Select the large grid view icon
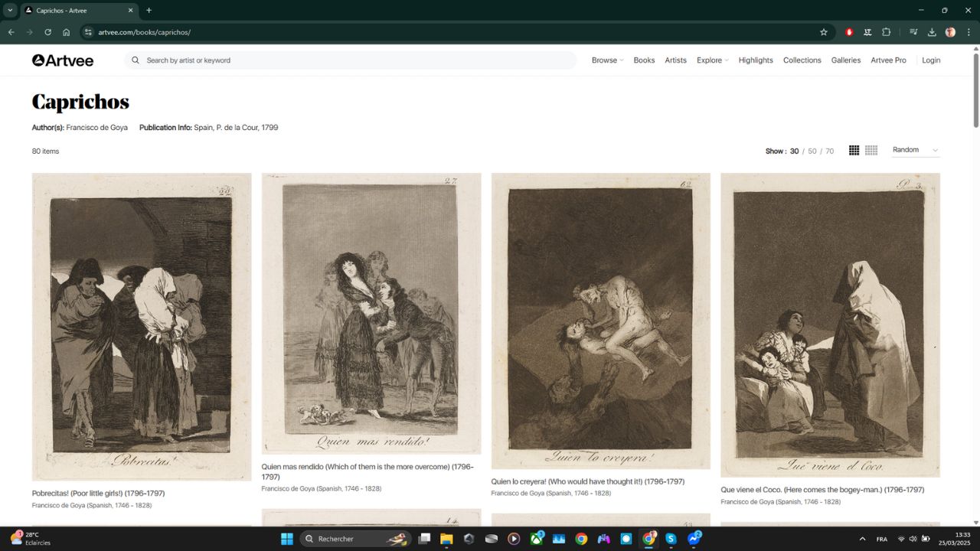The image size is (980, 551). [x=853, y=150]
